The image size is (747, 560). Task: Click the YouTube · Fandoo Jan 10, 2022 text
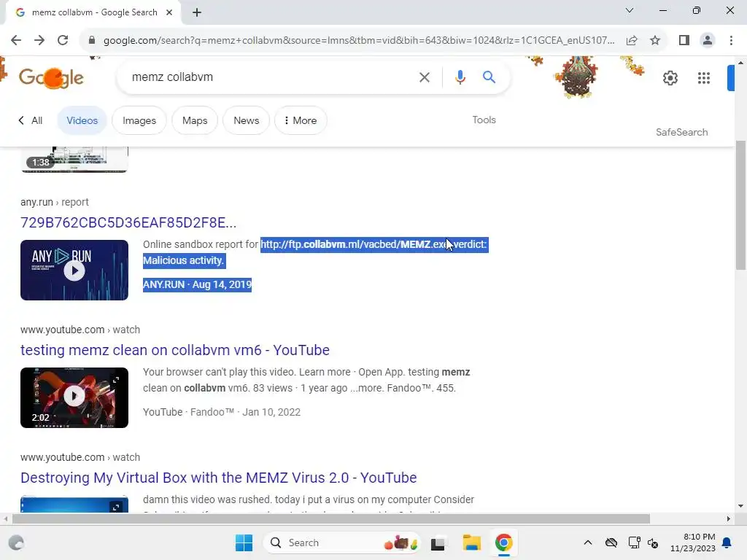click(222, 412)
